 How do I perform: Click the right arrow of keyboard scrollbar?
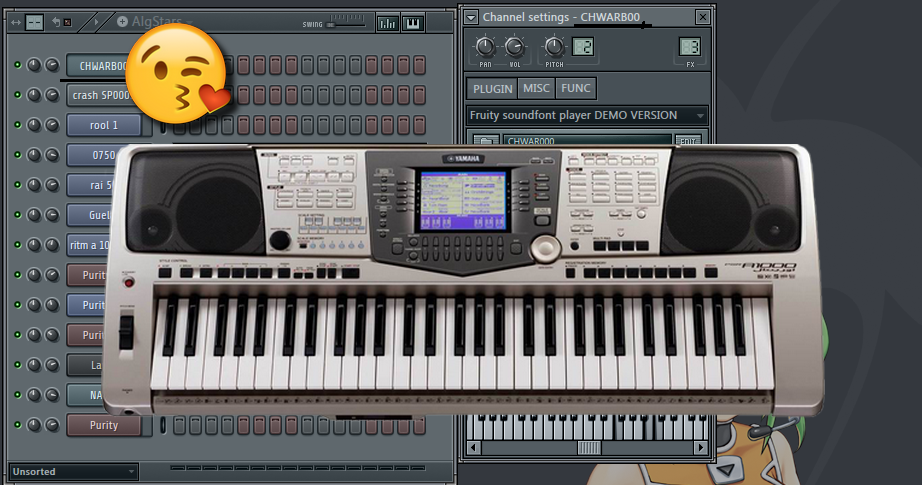pos(700,448)
